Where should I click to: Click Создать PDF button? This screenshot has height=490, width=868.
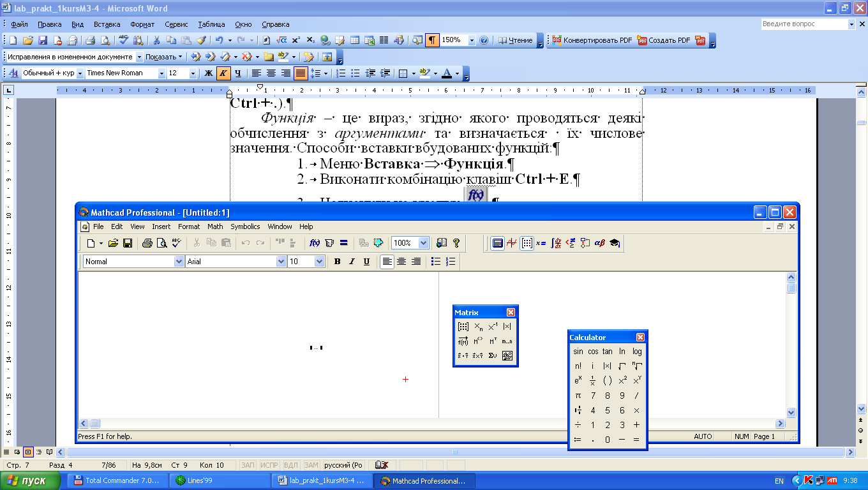tap(664, 40)
